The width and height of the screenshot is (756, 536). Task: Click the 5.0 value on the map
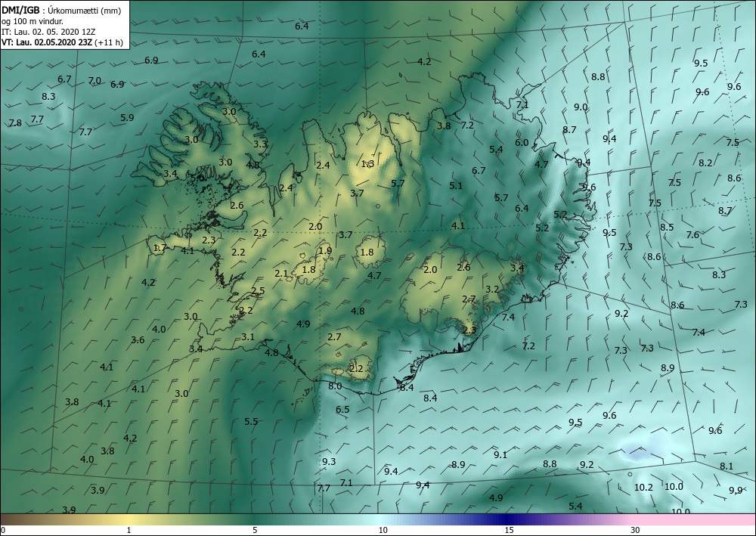(x=197, y=178)
